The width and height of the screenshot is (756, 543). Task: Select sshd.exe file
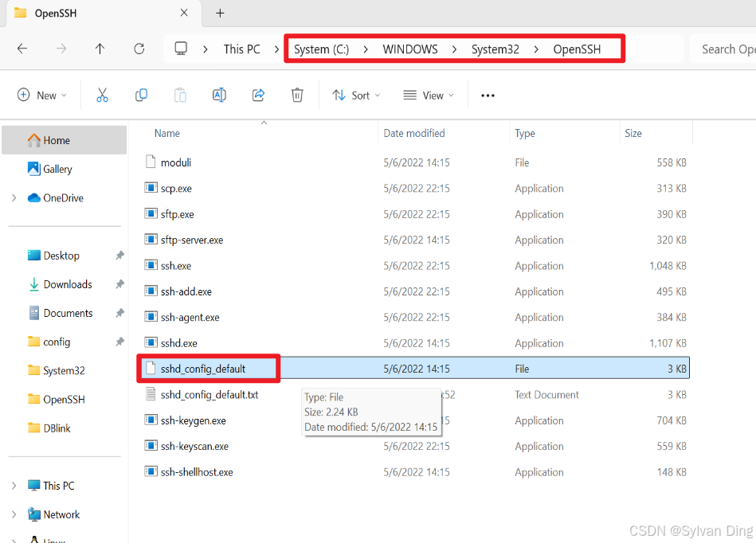tap(179, 343)
